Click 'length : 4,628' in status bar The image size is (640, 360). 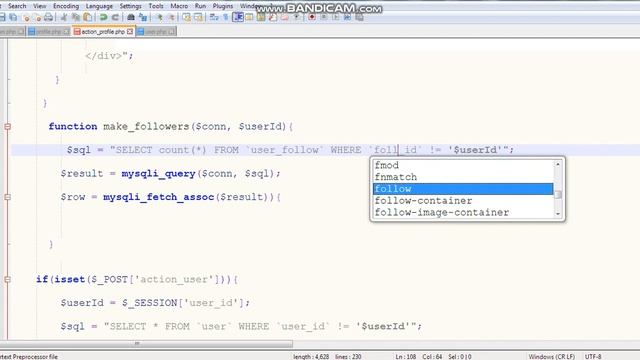click(311, 357)
